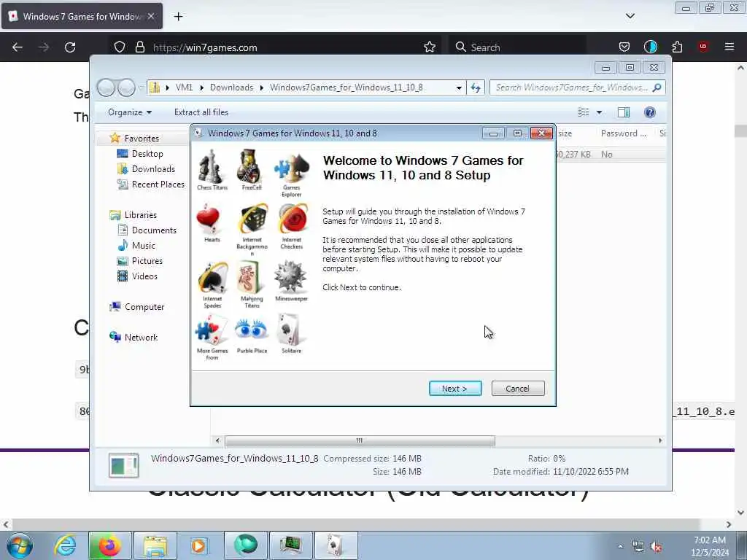Show hidden system tray icons

click(620, 547)
